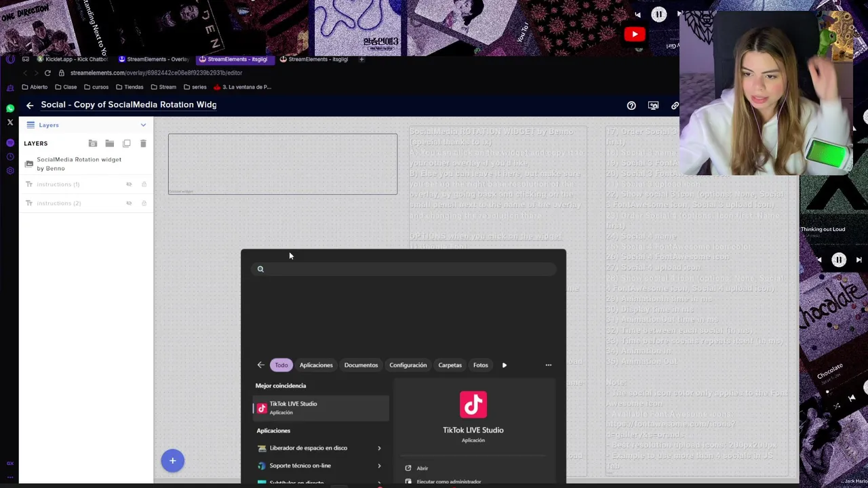Click the blue plus add widget button
The width and height of the screenshot is (868, 488).
pyautogui.click(x=172, y=461)
